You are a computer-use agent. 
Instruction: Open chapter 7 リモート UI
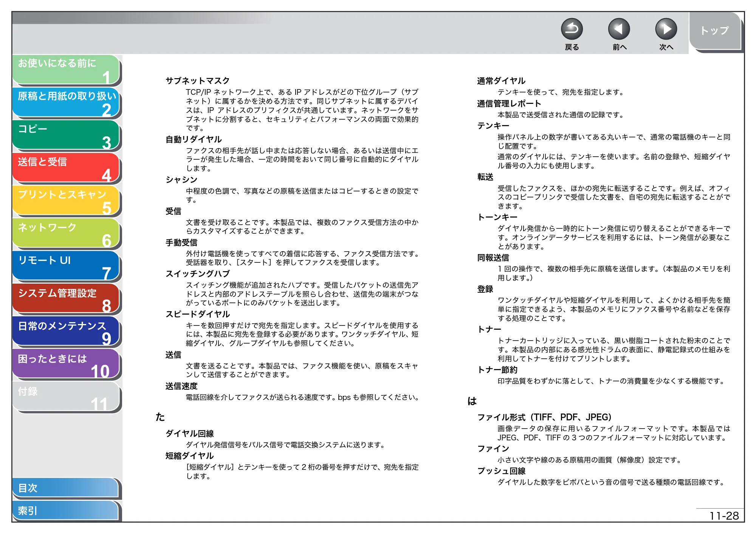point(66,266)
